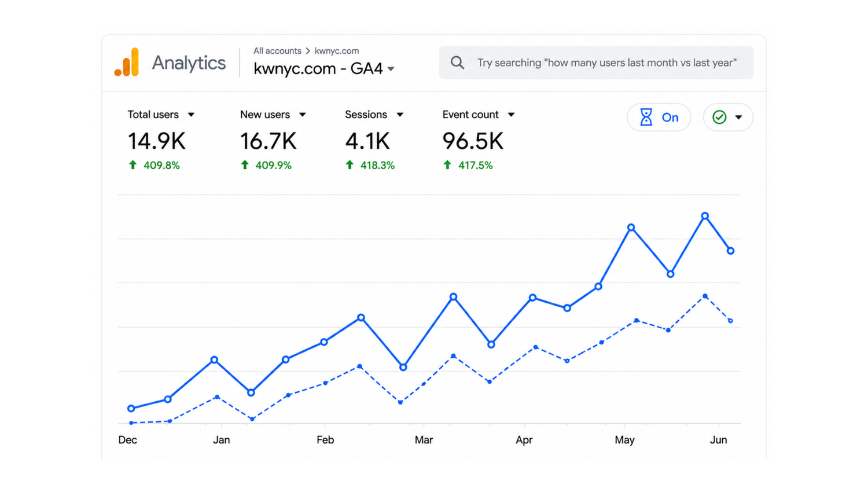This screenshot has width=868, height=488.
Task: Click the hourglass icon next to On
Action: pos(646,118)
